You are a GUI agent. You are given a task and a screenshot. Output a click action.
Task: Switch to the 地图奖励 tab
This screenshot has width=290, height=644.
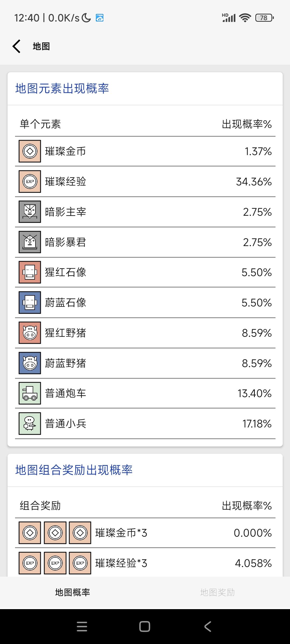pyautogui.click(x=218, y=592)
